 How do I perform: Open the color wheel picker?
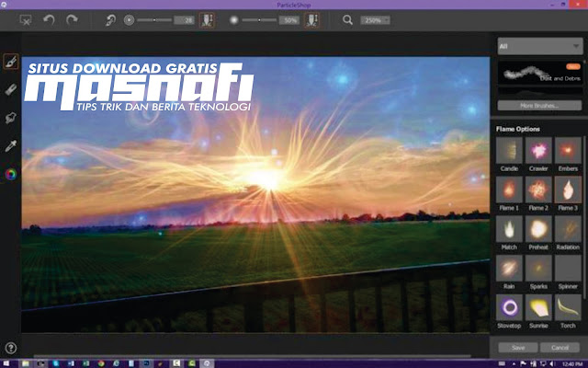click(x=11, y=174)
